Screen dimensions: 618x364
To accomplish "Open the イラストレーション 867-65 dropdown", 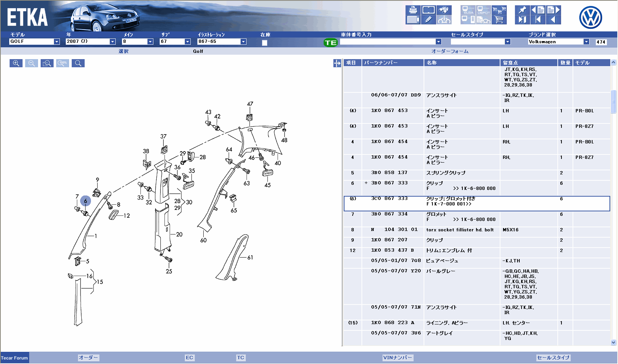I will (243, 42).
